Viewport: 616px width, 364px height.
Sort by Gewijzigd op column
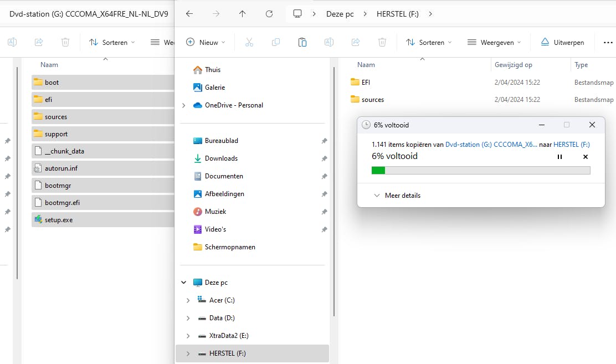click(513, 65)
